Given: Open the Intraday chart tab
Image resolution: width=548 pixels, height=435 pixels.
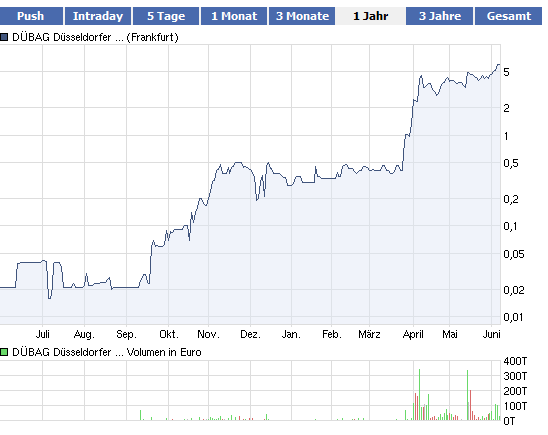Looking at the screenshot, I should coord(98,16).
